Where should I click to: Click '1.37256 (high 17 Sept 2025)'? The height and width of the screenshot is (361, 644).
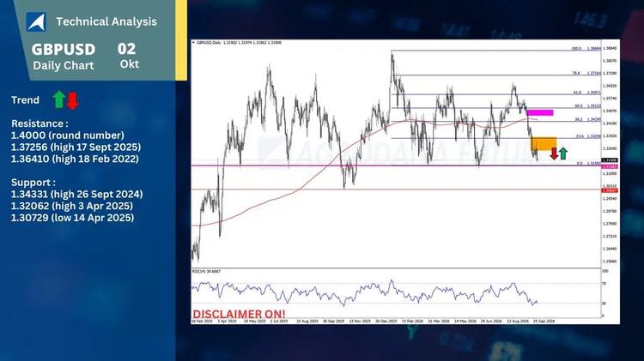76,147
